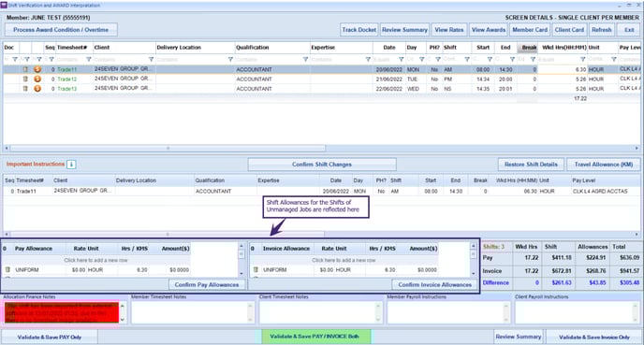Select the 21/06/2022 date cell

[388, 79]
